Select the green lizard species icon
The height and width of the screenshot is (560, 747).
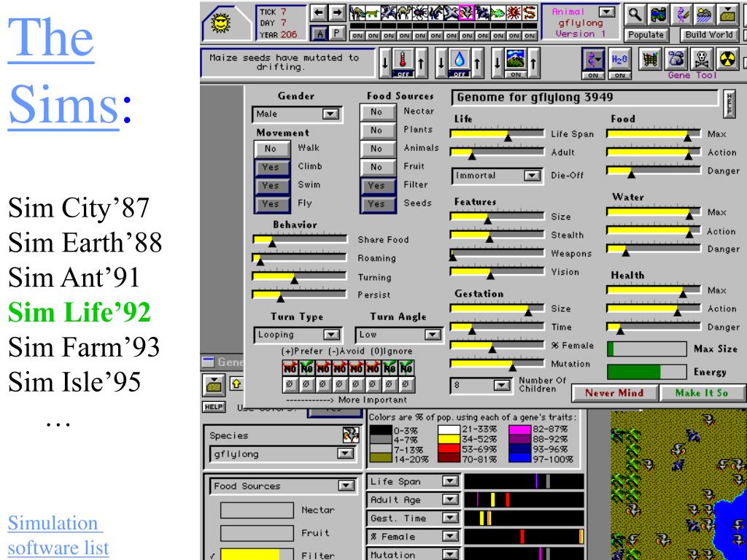coord(373,13)
